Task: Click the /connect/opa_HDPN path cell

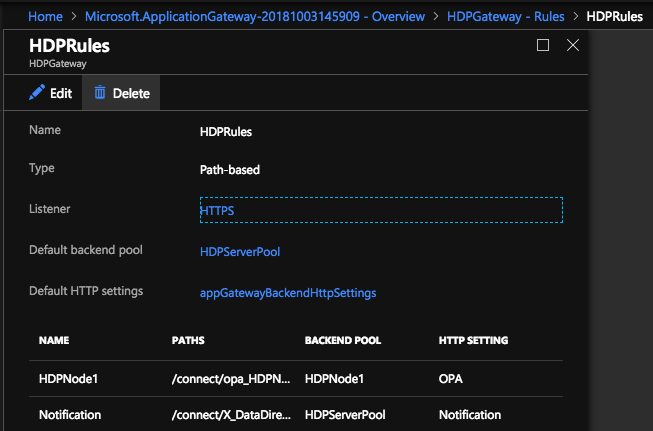Action: coord(229,380)
